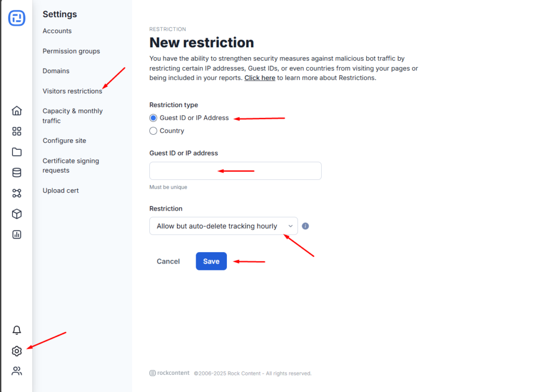
Task: Open the home icon in the sidebar
Action: pos(17,111)
